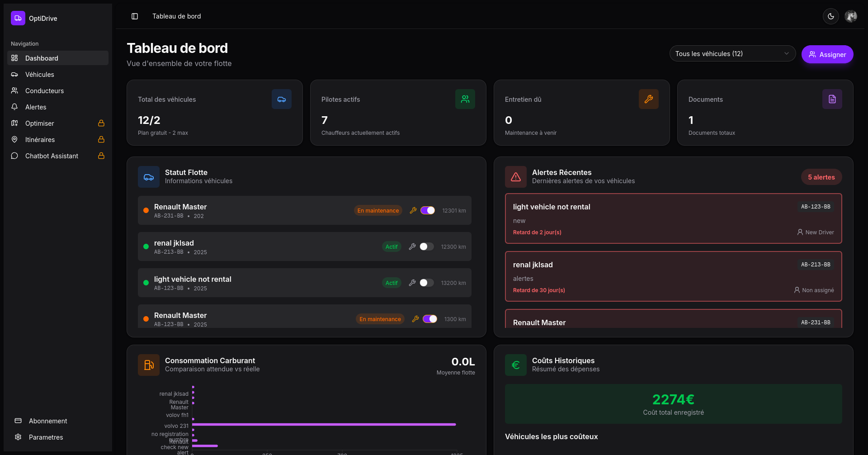
Task: Disable maintenance toggle for Renault Master AB-231-BB
Action: (428, 210)
